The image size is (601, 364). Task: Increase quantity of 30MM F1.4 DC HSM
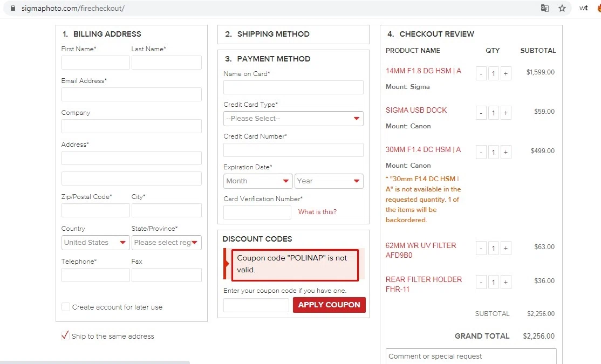click(x=506, y=152)
